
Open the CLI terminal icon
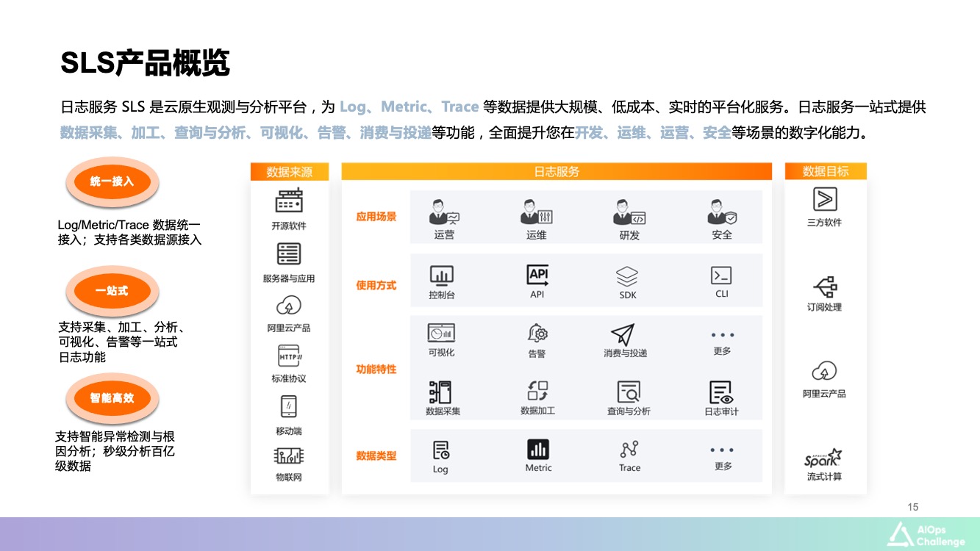pos(721,275)
